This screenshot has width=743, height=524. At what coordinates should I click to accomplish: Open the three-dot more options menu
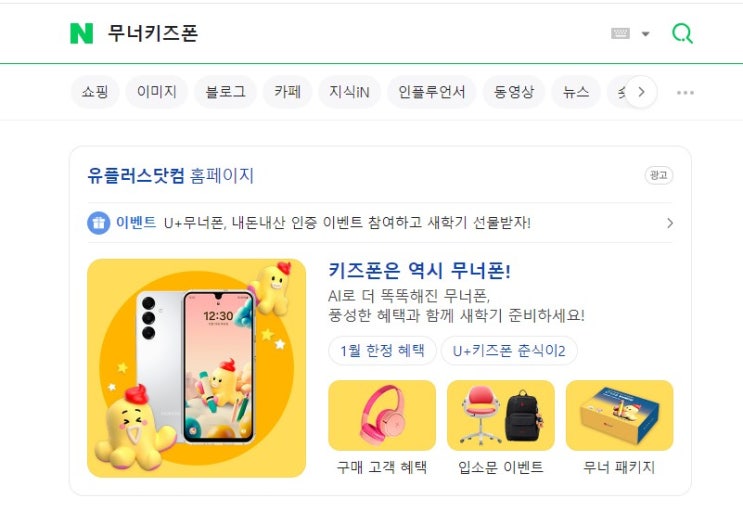685,92
